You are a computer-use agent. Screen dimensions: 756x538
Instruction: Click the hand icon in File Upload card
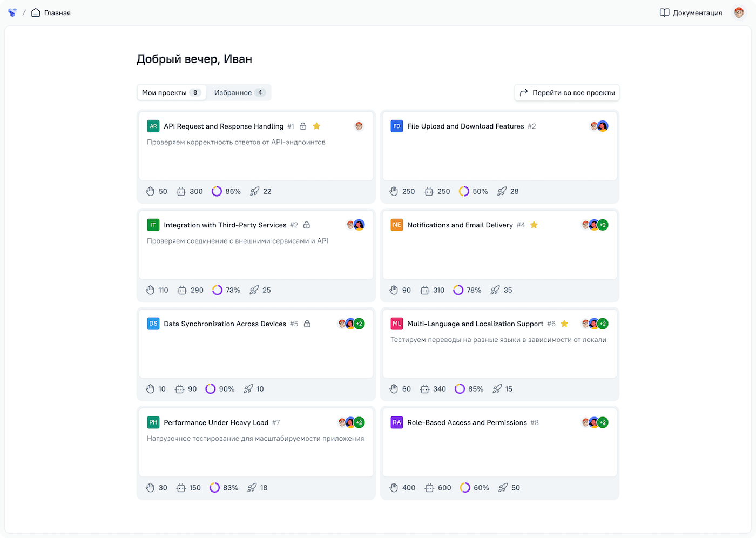[x=394, y=191]
